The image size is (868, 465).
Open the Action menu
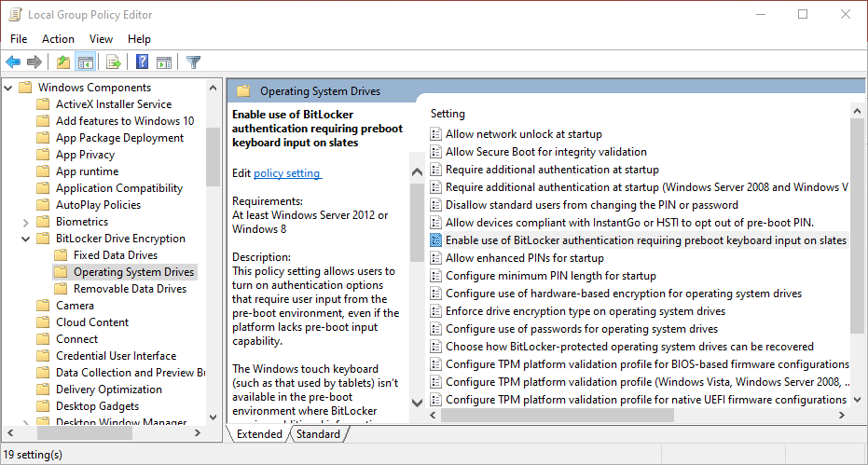tap(58, 39)
